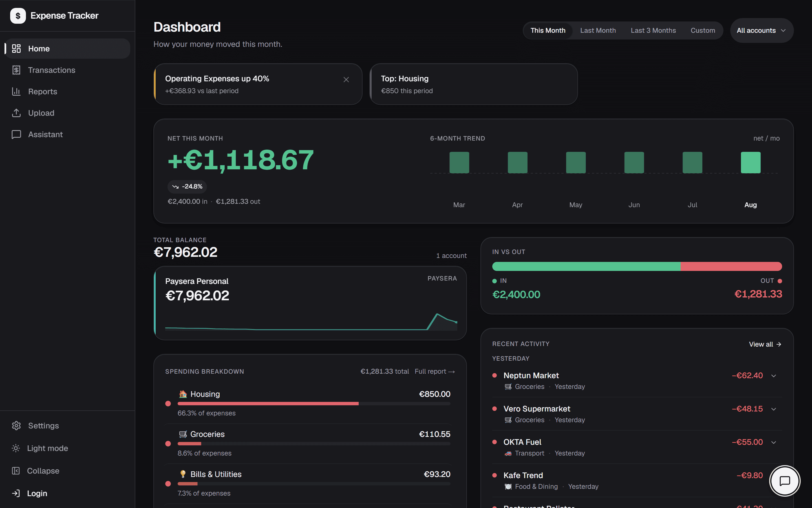This screenshot has width=812, height=508.
Task: Go to Reports in the sidebar
Action: click(x=67, y=91)
